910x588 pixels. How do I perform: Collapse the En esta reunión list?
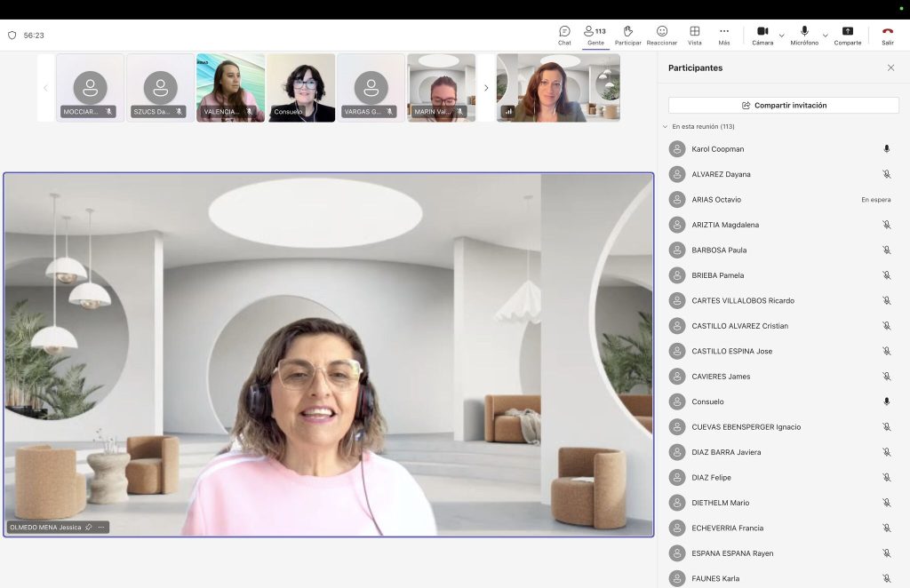665,126
